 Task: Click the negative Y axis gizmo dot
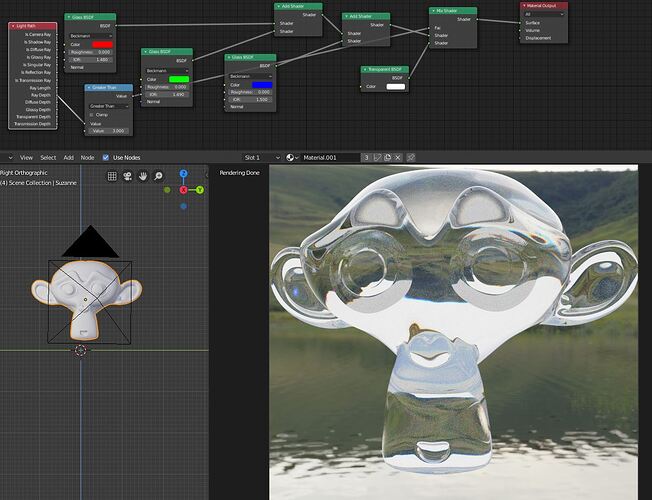167,190
